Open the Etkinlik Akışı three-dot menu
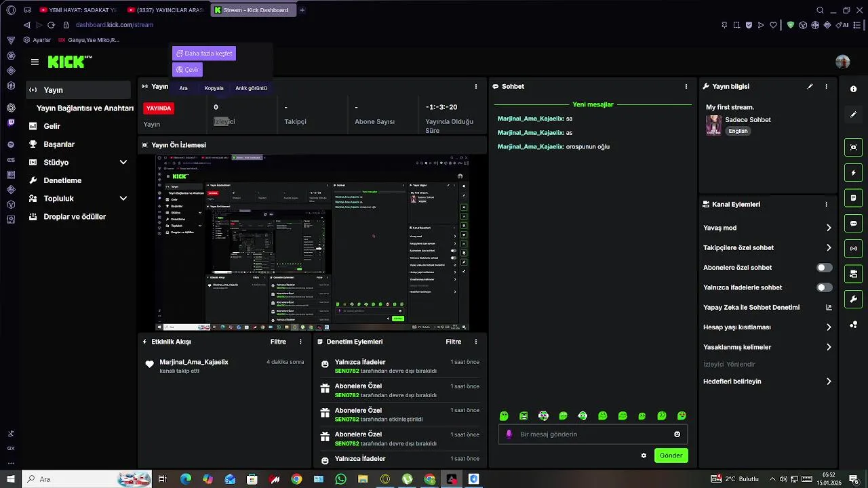The image size is (868, 488). [x=300, y=342]
